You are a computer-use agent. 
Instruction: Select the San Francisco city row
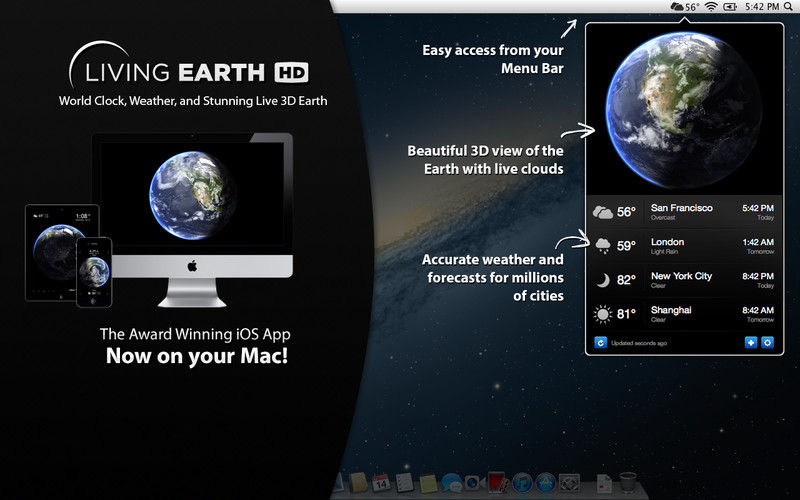click(x=684, y=212)
